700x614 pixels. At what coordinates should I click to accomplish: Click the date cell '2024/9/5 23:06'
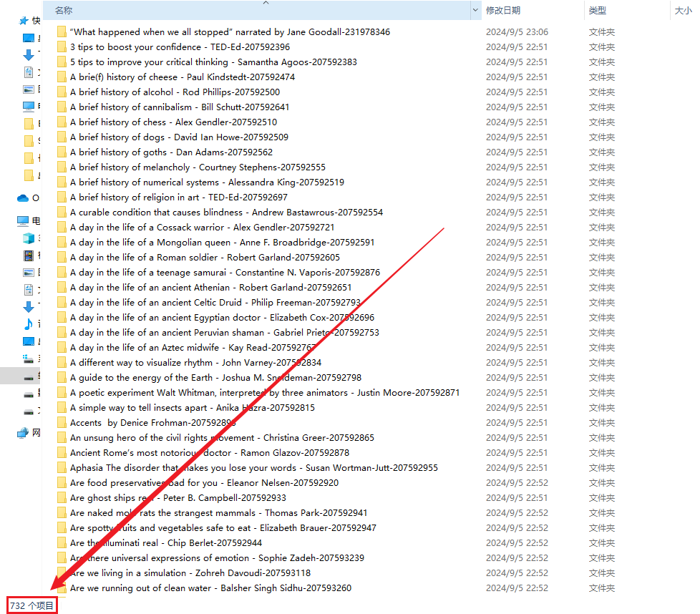point(517,32)
